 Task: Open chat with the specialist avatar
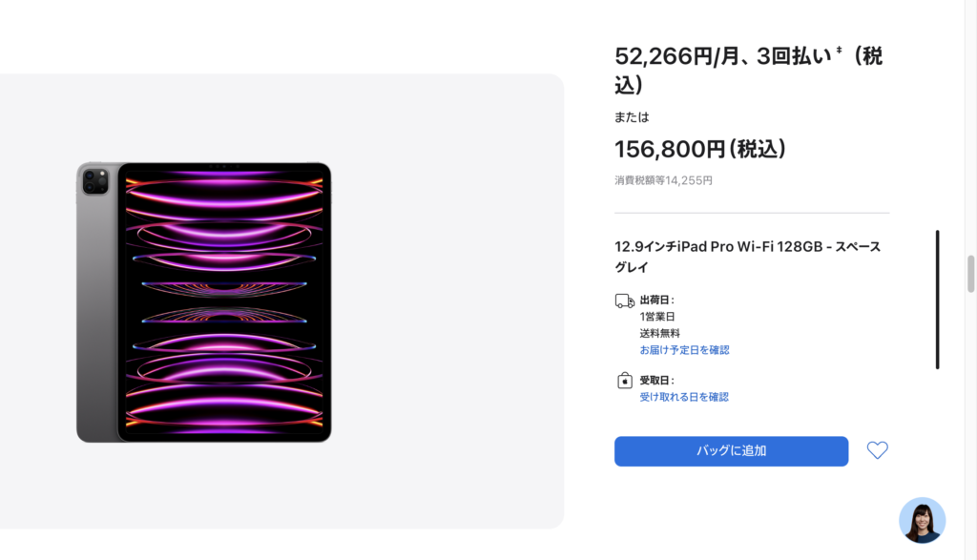click(923, 520)
